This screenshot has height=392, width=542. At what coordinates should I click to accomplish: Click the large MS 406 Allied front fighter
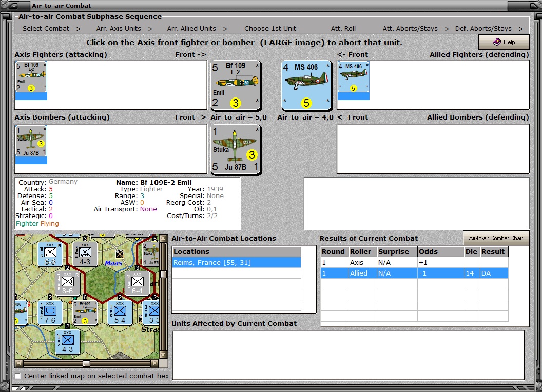tap(306, 85)
